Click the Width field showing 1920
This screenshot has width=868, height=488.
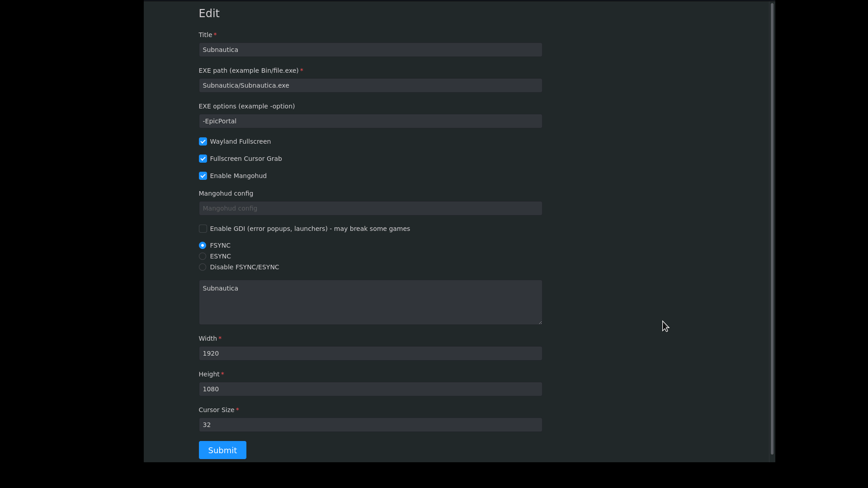pyautogui.click(x=370, y=353)
